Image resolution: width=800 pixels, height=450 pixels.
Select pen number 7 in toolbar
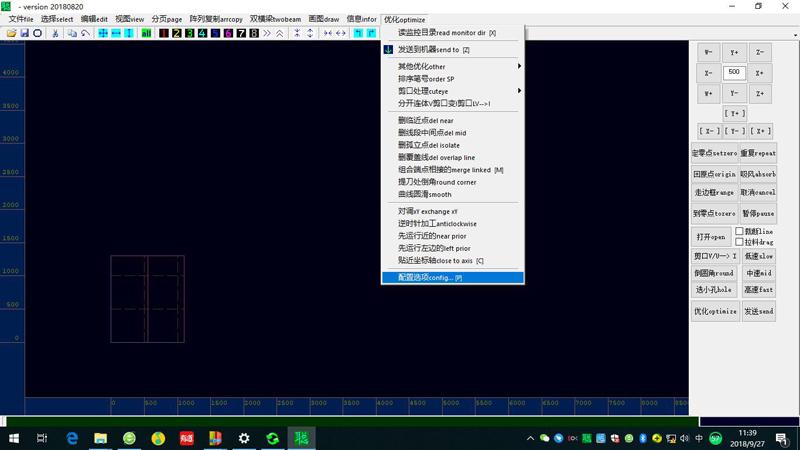pyautogui.click(x=241, y=33)
